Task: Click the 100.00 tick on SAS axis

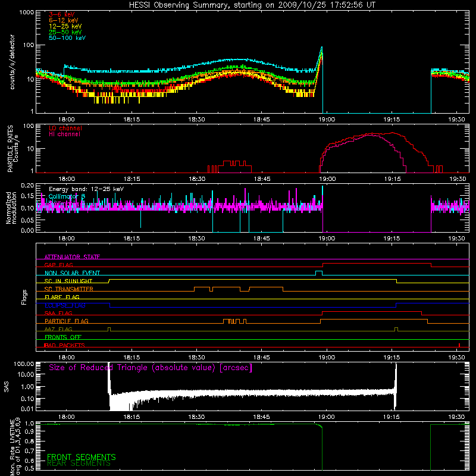Action: [24, 364]
